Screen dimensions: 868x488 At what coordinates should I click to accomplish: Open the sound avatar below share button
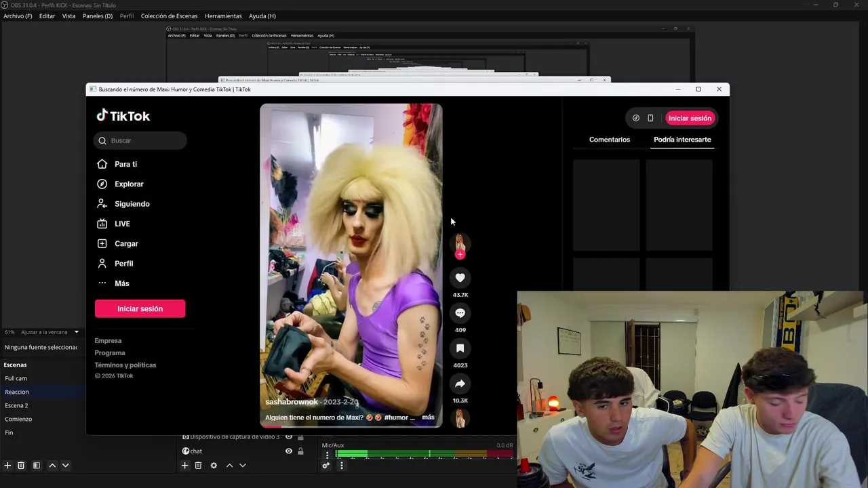coord(460,419)
